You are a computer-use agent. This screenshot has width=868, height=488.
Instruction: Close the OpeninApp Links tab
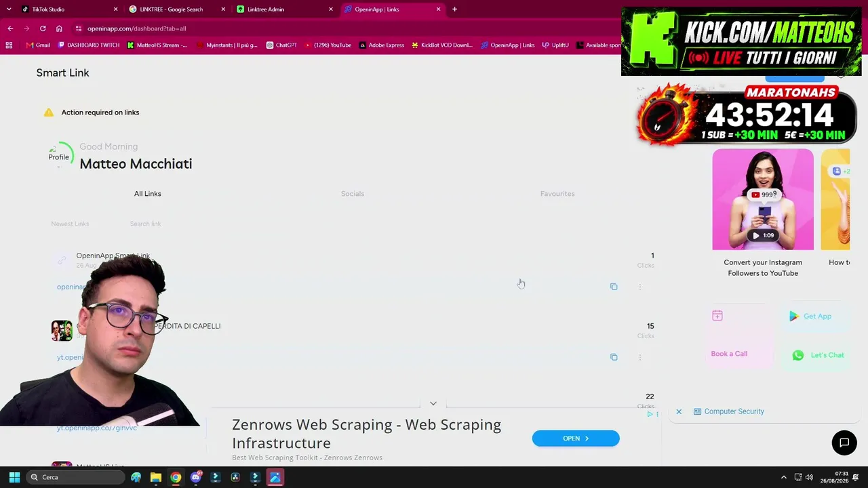pyautogui.click(x=439, y=9)
